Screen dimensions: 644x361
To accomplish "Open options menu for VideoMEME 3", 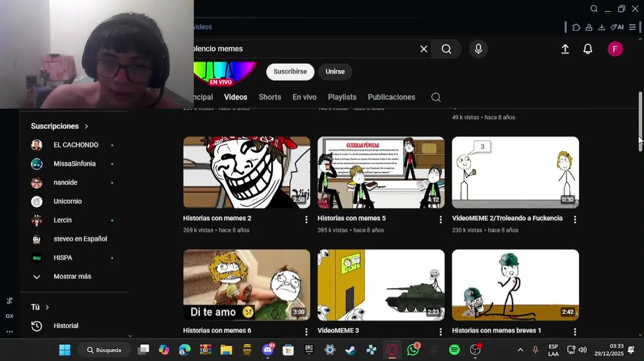I will click(441, 332).
